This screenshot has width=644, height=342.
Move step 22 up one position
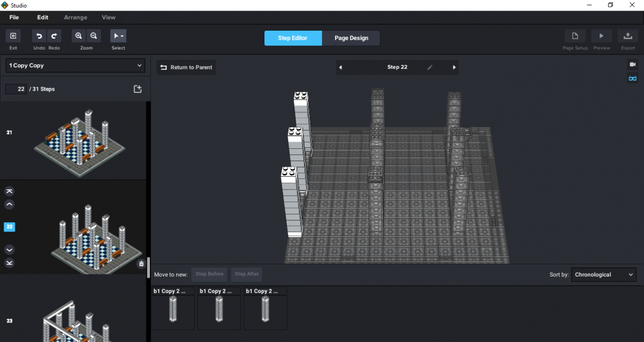click(10, 204)
